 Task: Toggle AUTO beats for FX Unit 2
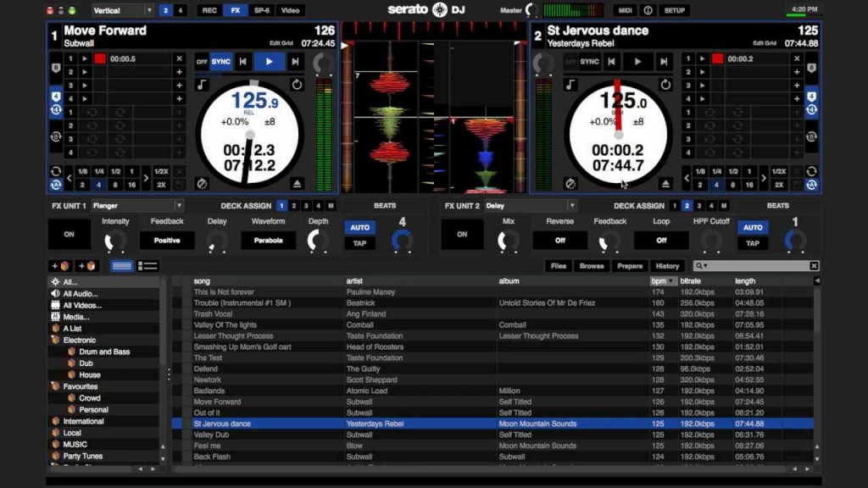click(x=752, y=228)
